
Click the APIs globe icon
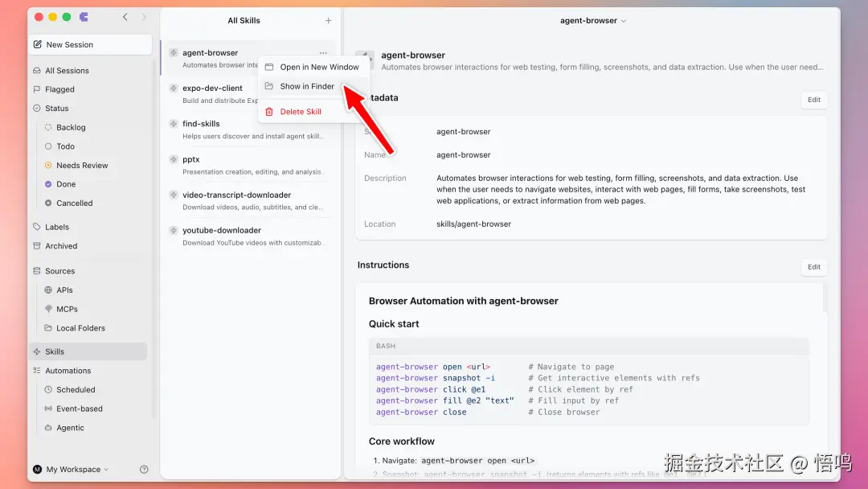tap(48, 290)
